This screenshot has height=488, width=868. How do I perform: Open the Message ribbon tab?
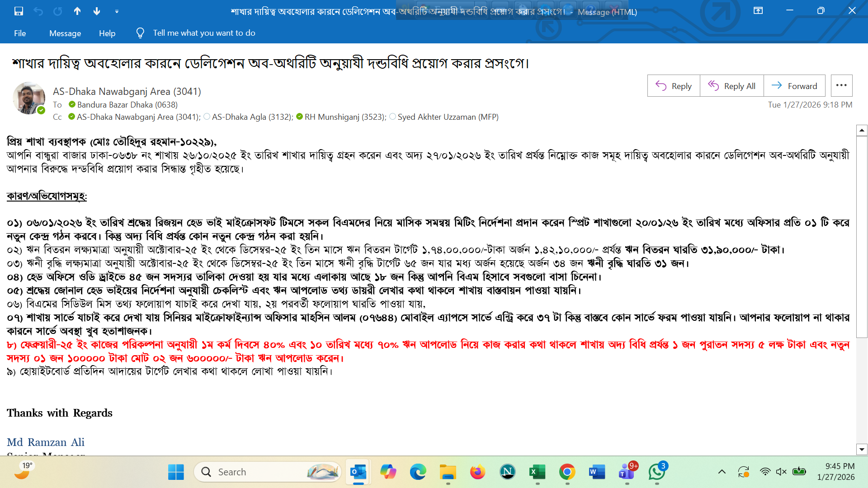(x=65, y=33)
